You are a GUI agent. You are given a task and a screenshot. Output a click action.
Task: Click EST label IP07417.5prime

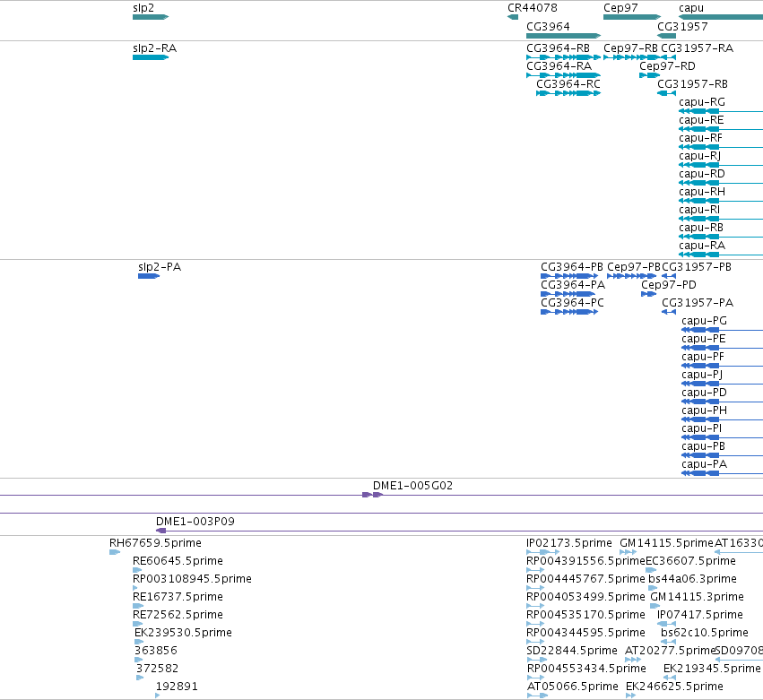700,616
